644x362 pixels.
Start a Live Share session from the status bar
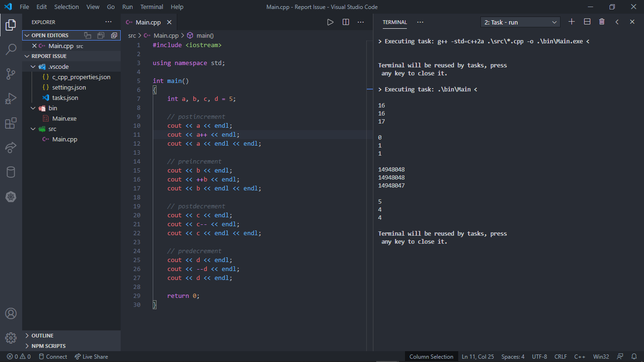point(91,356)
